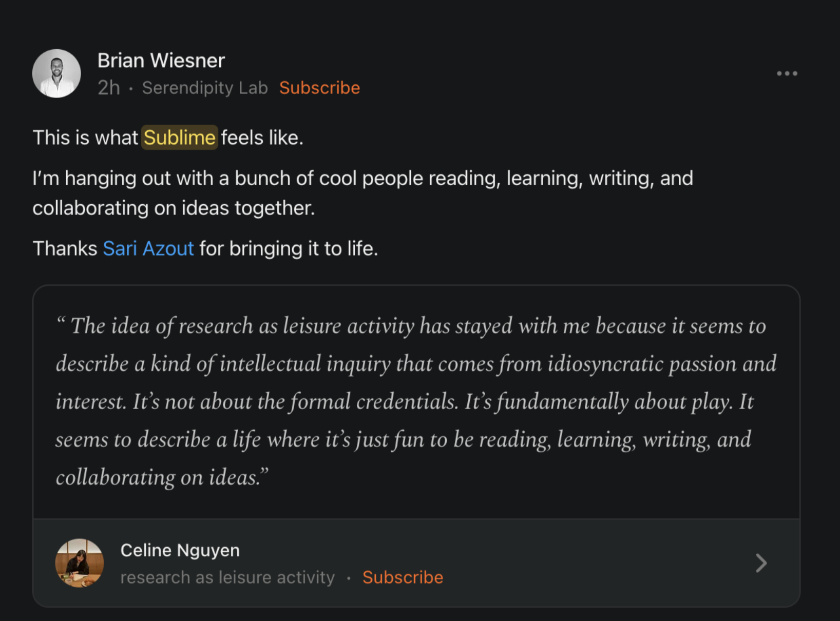Click the "for bringing it to life" text

point(289,248)
